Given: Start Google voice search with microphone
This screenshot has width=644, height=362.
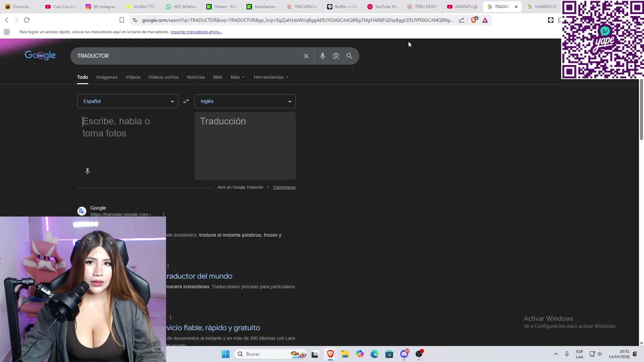Looking at the screenshot, I should point(323,56).
